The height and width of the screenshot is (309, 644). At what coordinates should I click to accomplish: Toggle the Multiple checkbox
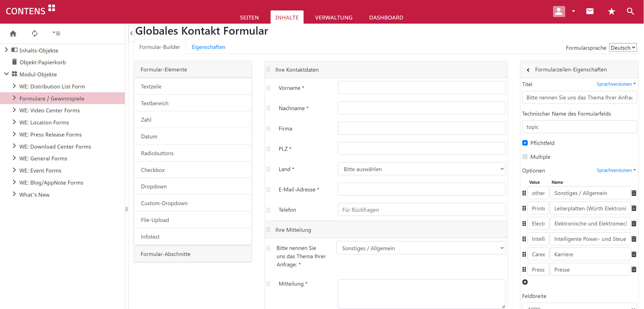[525, 157]
